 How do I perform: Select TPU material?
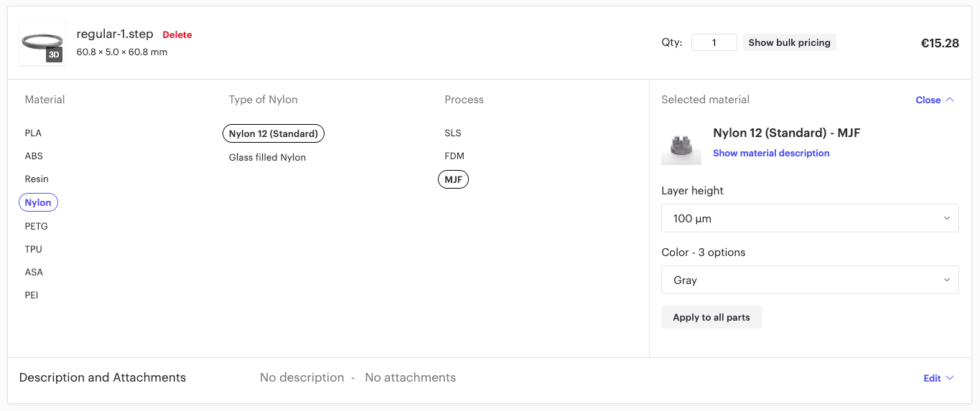33,250
